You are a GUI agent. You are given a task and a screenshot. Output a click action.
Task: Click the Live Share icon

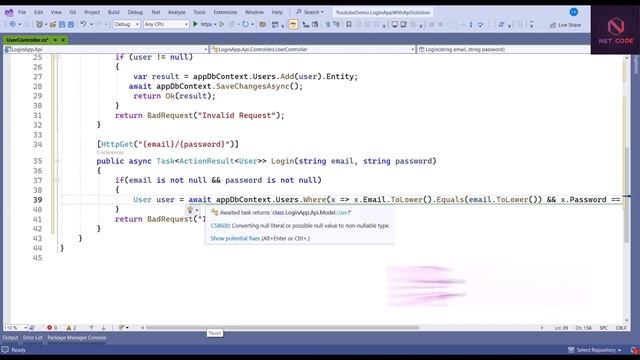tap(553, 25)
